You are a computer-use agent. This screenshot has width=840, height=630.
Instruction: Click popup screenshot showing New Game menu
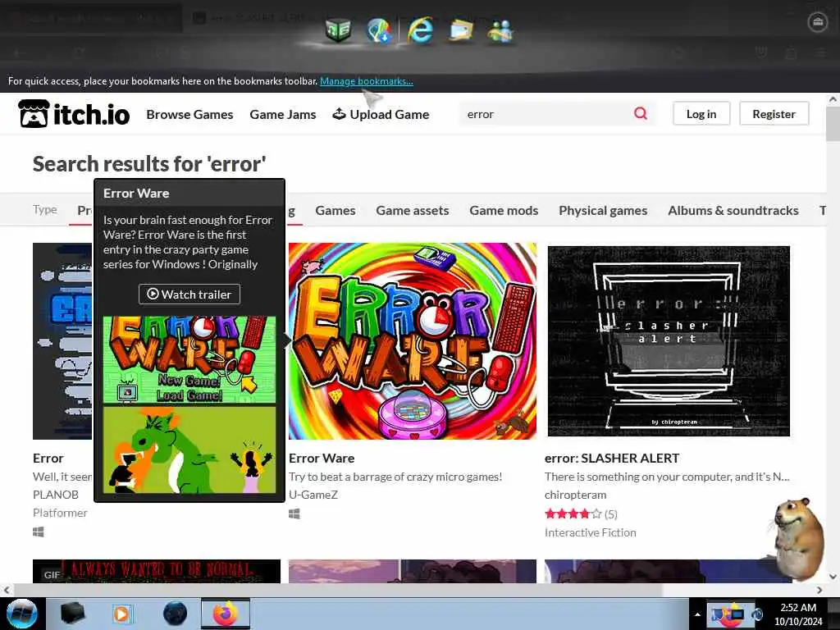coord(189,359)
